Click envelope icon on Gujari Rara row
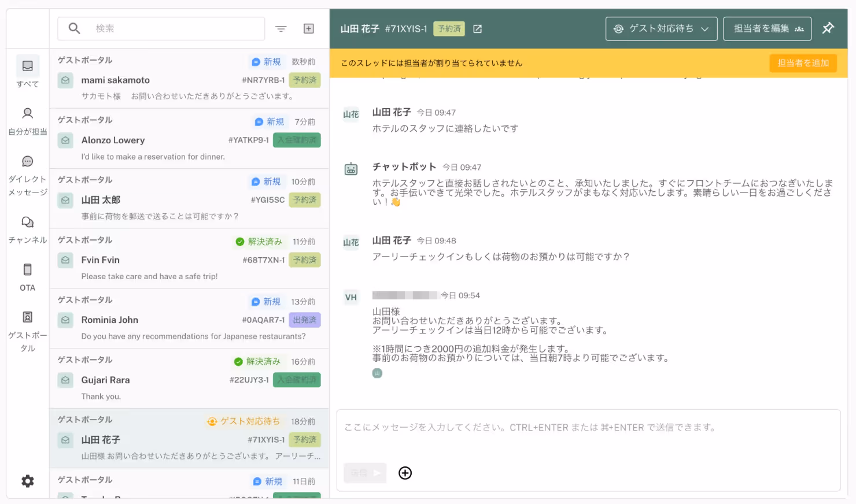 click(66, 380)
